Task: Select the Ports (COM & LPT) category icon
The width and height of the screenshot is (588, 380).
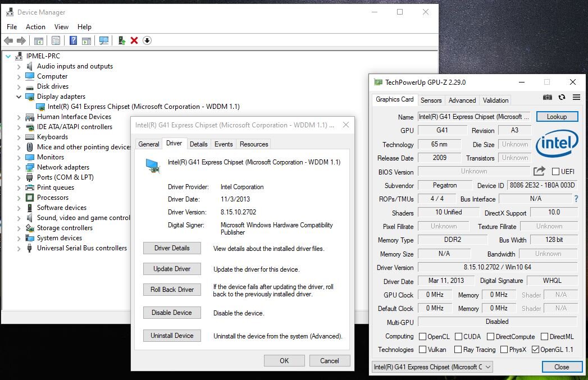Action: tap(30, 177)
